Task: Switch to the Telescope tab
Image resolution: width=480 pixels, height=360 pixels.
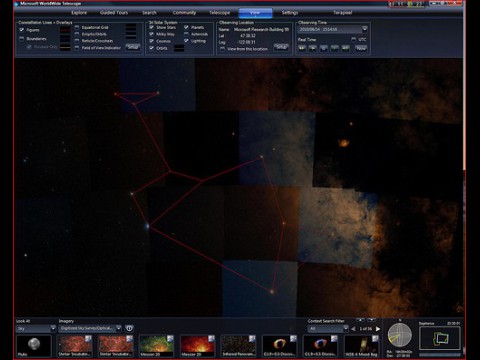Action: [x=220, y=13]
